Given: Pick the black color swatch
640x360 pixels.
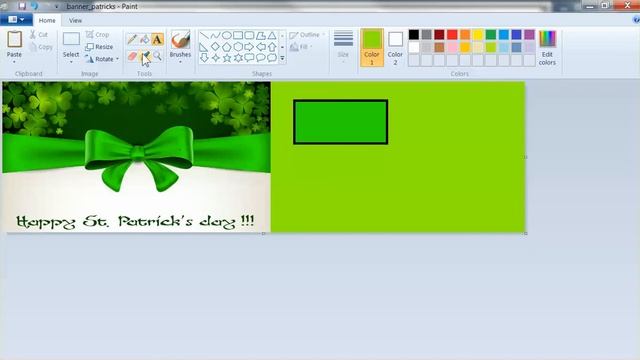Looking at the screenshot, I should pos(413,35).
